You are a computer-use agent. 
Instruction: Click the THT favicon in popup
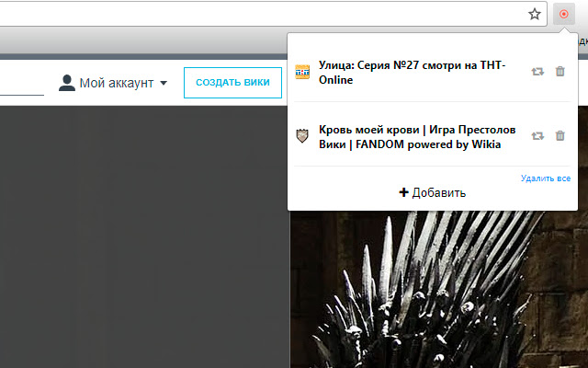pos(302,72)
